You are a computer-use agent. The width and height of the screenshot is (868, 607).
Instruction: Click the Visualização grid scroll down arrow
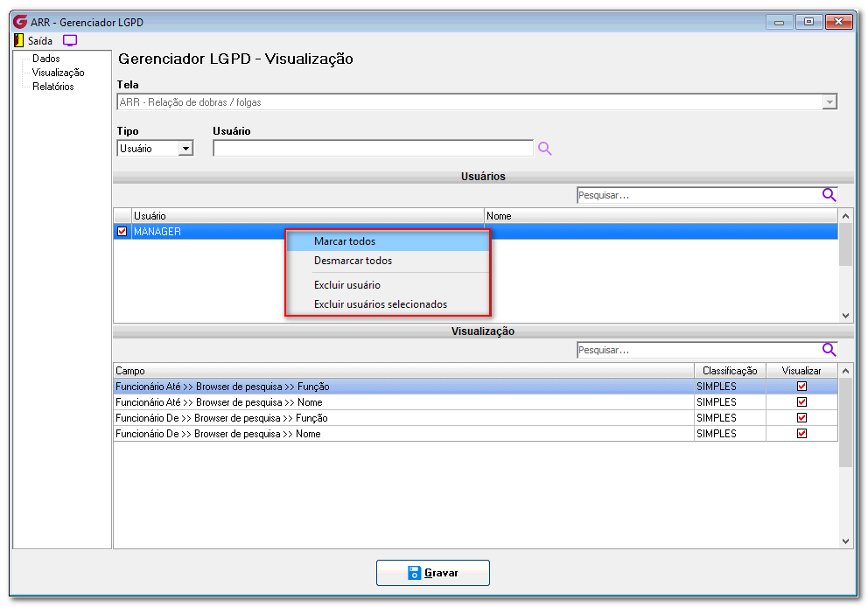pos(845,541)
